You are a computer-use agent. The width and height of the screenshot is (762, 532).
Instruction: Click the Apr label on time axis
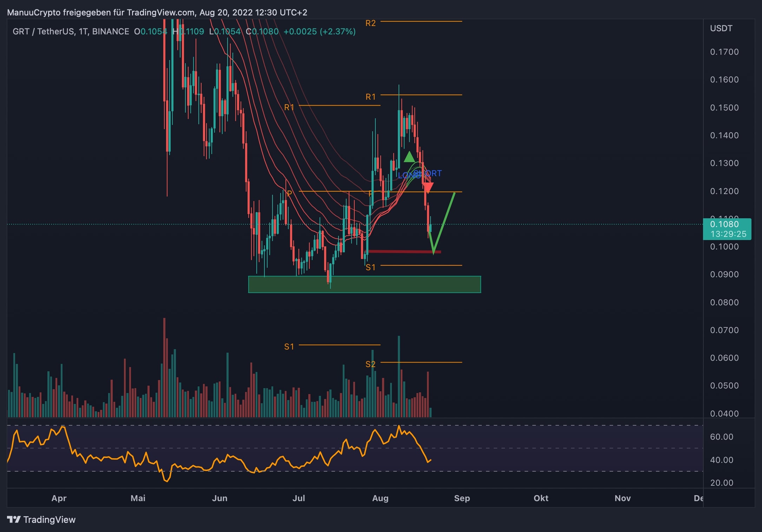59,498
